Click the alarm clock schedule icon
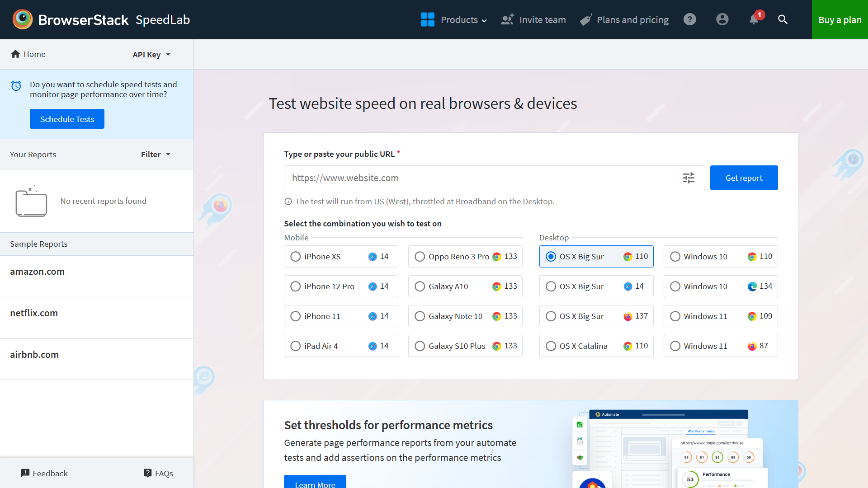Screen dimensions: 868x488 [16, 86]
